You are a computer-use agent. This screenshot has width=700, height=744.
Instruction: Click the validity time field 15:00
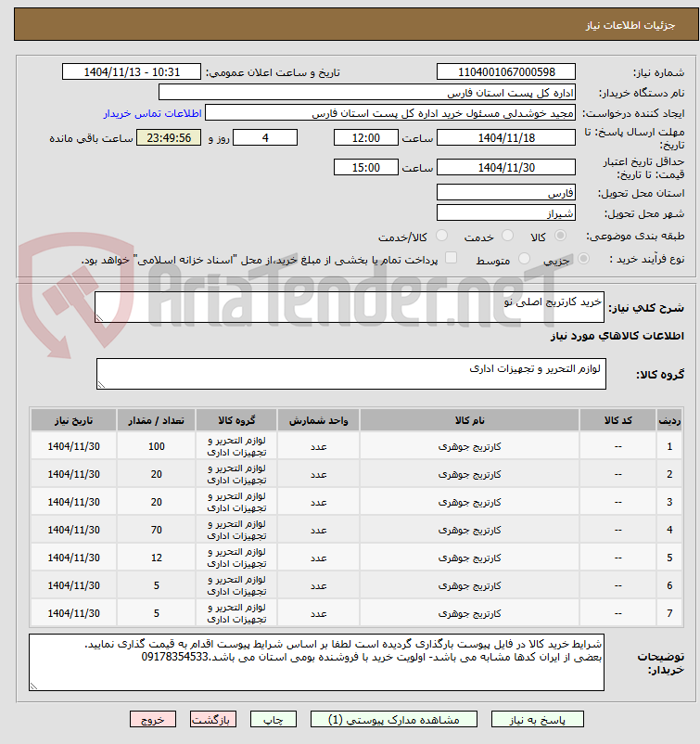366,167
